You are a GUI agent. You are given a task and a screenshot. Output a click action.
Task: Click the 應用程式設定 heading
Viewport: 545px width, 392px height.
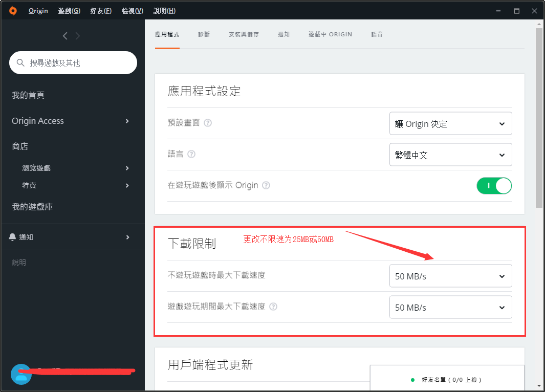pyautogui.click(x=204, y=91)
